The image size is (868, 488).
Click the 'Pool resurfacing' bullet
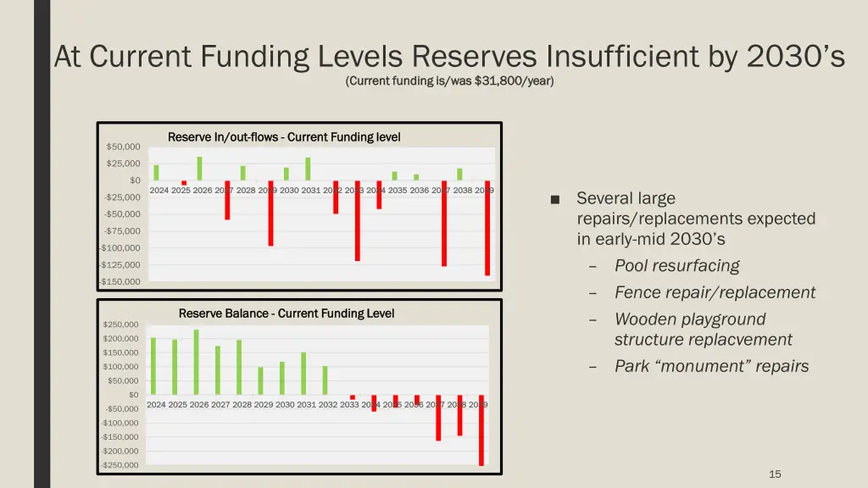[676, 265]
